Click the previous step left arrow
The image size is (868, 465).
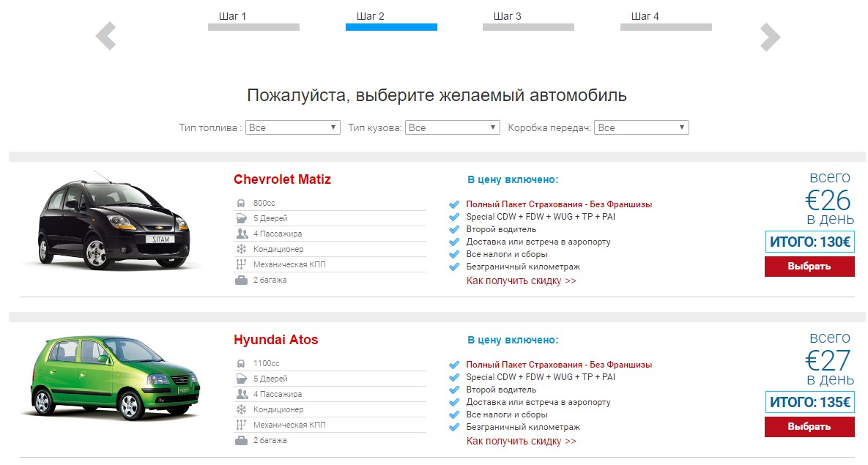tap(106, 37)
